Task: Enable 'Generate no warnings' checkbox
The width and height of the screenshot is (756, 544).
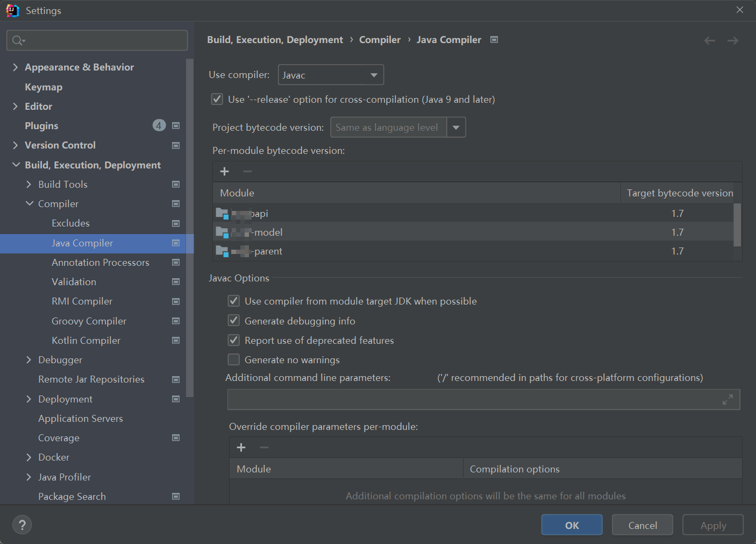Action: click(x=234, y=359)
